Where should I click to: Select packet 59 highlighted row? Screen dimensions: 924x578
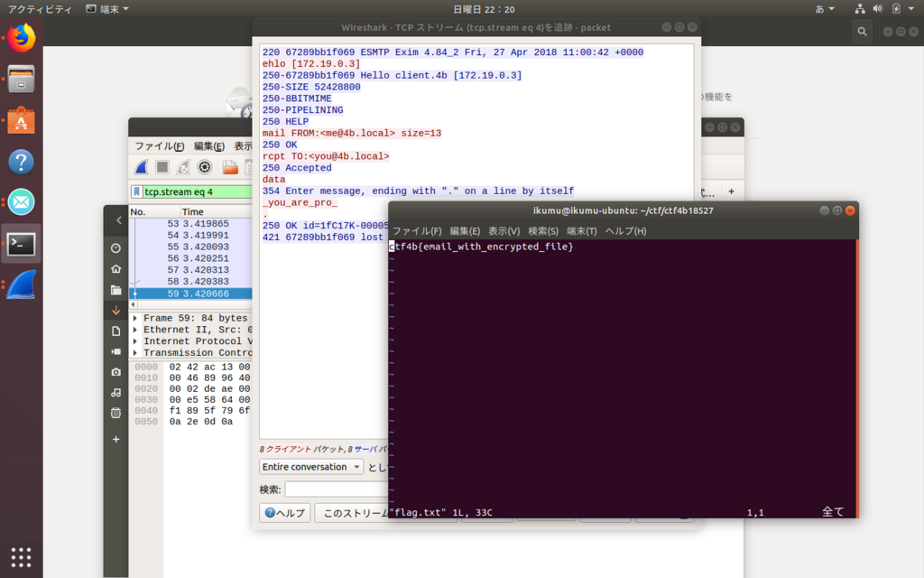(x=191, y=294)
